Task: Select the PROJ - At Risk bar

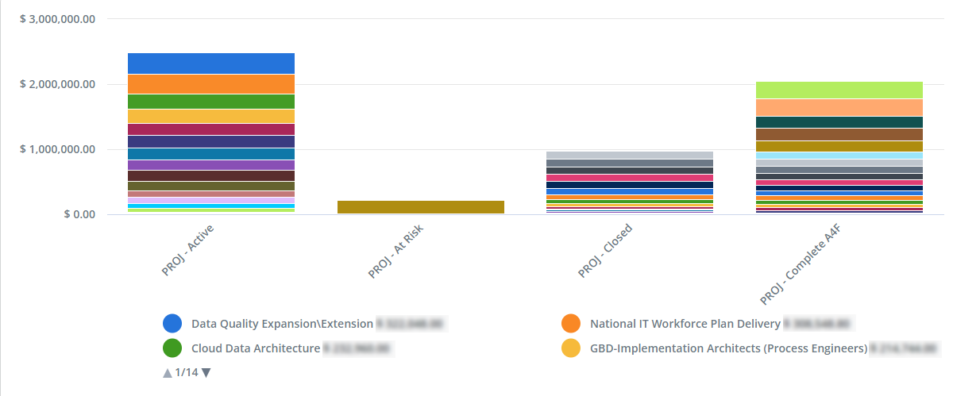Action: click(421, 207)
